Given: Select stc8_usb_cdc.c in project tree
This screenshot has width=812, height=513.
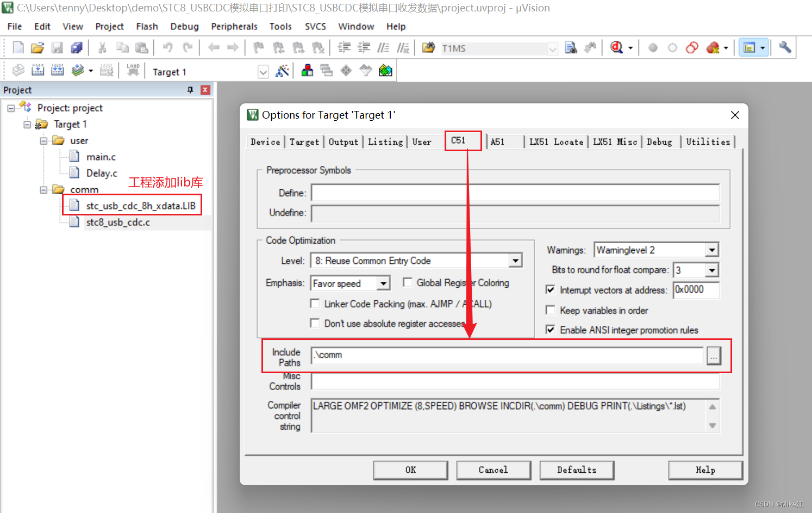Looking at the screenshot, I should click(x=118, y=222).
